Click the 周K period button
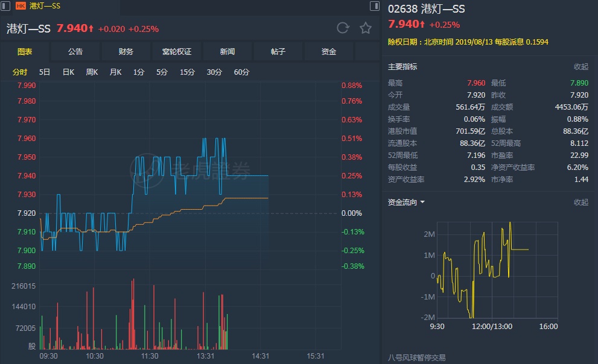This screenshot has height=364, width=598. (x=92, y=72)
